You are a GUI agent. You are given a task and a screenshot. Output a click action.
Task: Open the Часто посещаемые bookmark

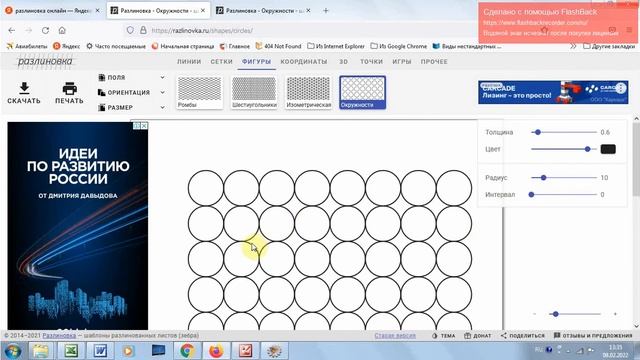(x=116, y=46)
